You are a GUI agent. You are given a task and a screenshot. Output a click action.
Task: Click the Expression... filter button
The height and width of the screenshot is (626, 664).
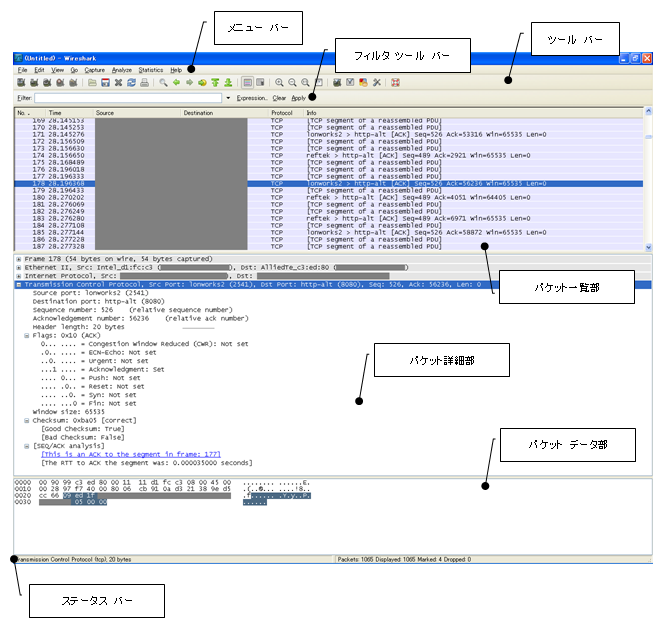251,99
